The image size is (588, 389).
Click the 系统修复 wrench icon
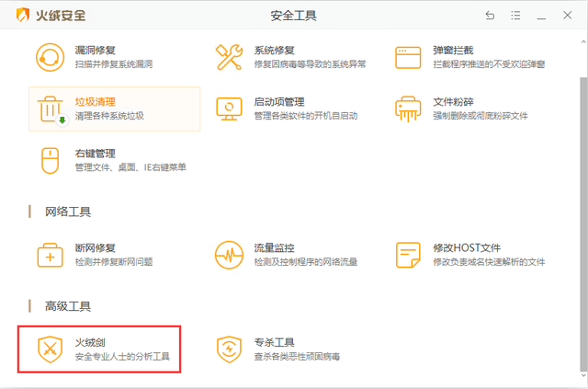(x=229, y=57)
